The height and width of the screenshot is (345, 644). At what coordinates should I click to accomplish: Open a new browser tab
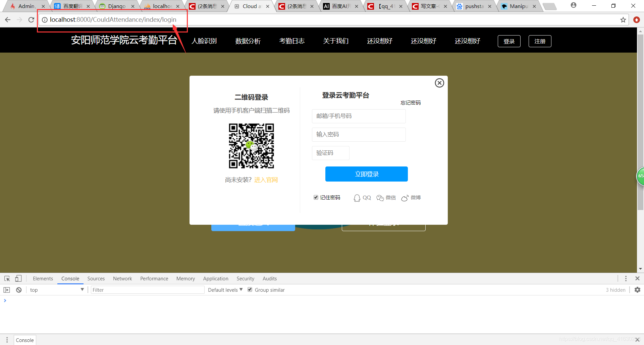[550, 6]
